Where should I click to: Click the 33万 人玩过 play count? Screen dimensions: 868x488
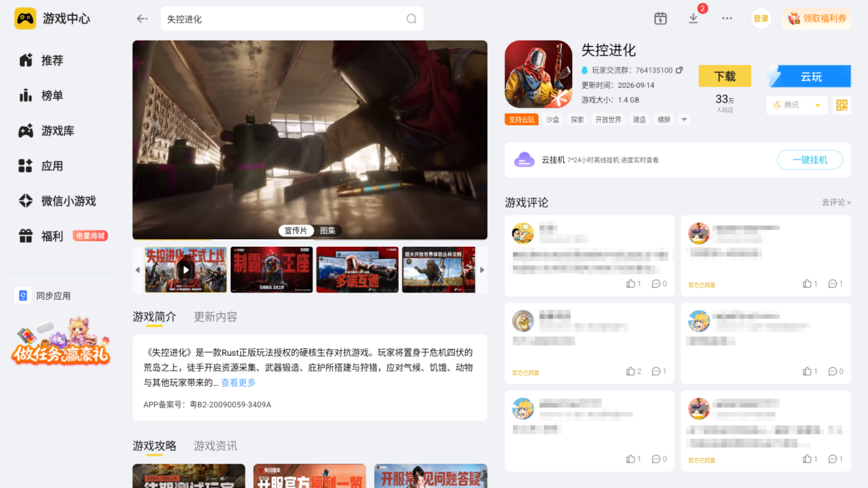725,103
